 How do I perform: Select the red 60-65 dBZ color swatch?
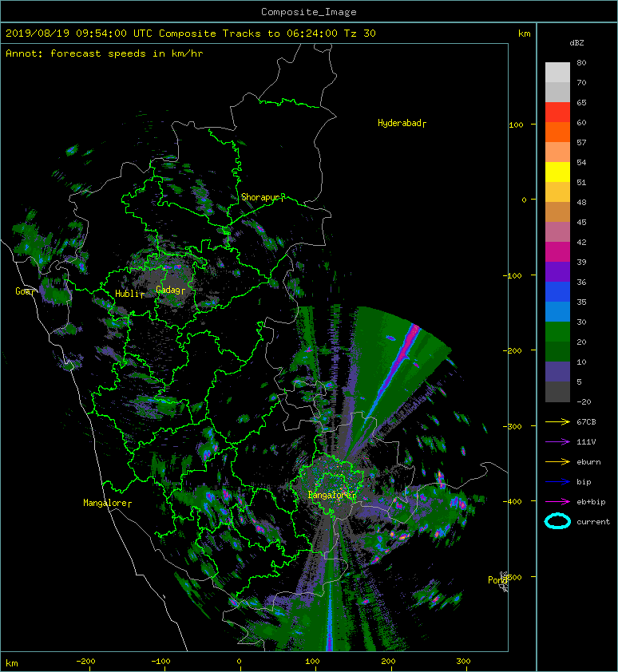point(557,113)
